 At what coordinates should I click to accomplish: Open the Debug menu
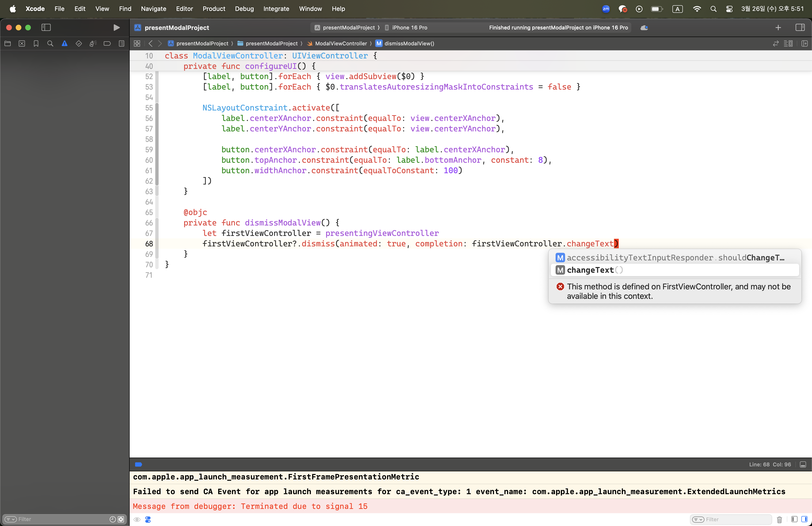[244, 9]
